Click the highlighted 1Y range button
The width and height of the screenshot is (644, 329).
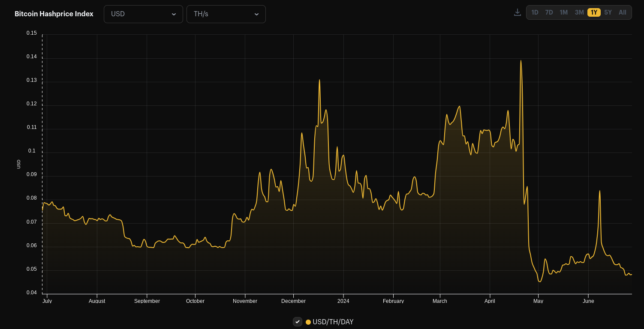click(594, 12)
